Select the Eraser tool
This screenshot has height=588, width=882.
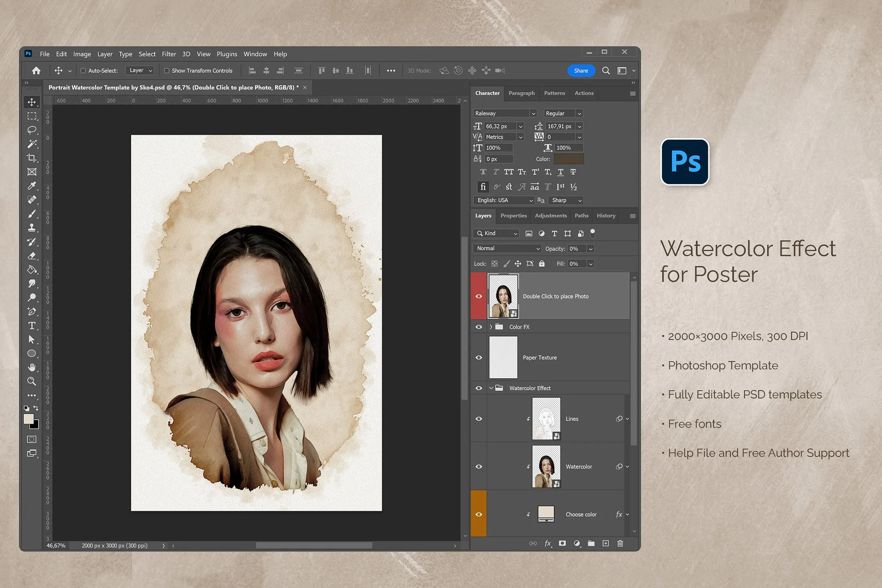(x=32, y=256)
